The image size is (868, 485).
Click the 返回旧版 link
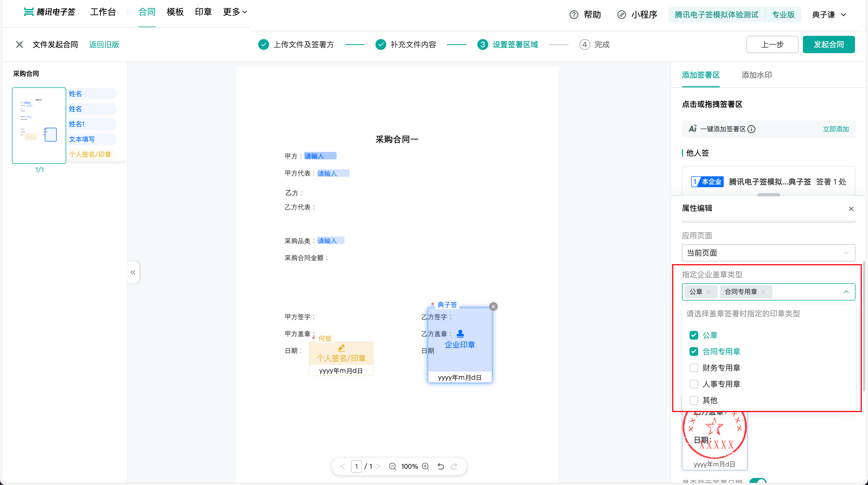pyautogui.click(x=104, y=44)
